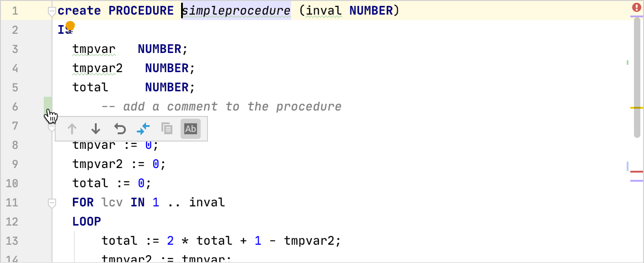The height and width of the screenshot is (263, 644).
Task: Click the red error indicator above the scrollbar
Action: click(x=637, y=7)
